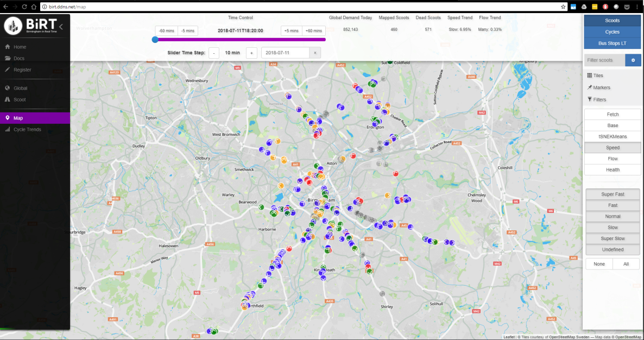
Task: Click the browser forward arrow
Action: click(15, 7)
